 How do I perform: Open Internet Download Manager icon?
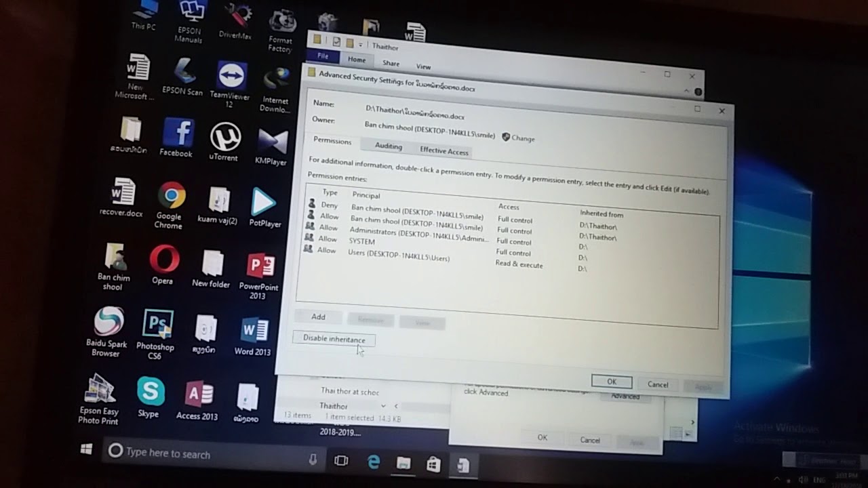(x=275, y=89)
